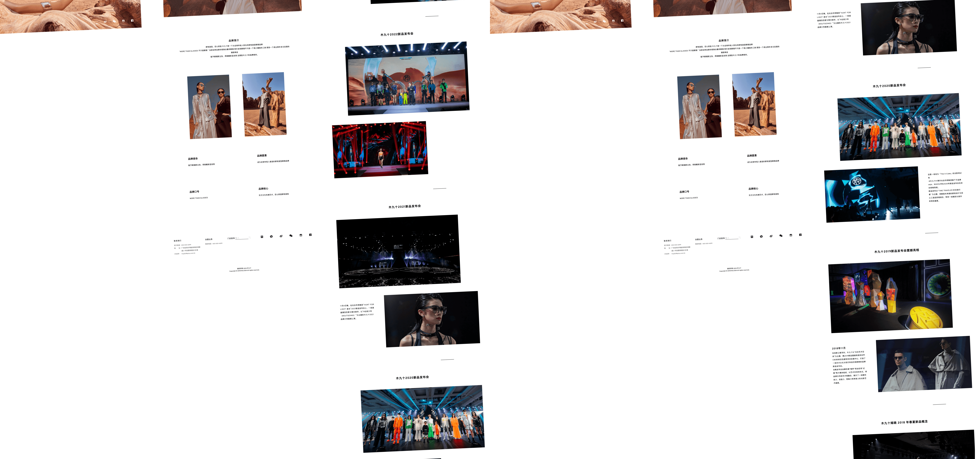Click the 品牌口号 heading on the left about page
The height and width of the screenshot is (459, 980).
coord(194,192)
